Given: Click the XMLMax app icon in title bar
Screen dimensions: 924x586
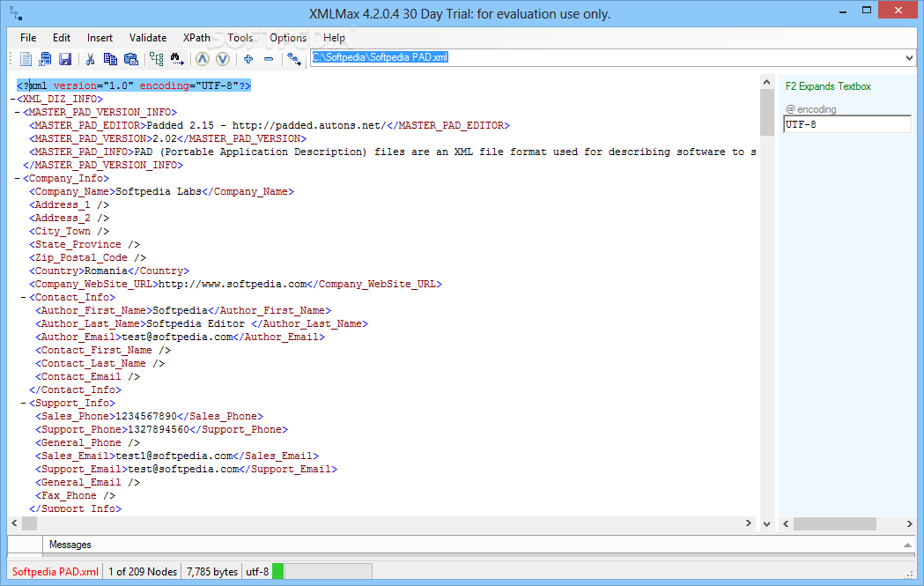Looking at the screenshot, I should tap(16, 14).
